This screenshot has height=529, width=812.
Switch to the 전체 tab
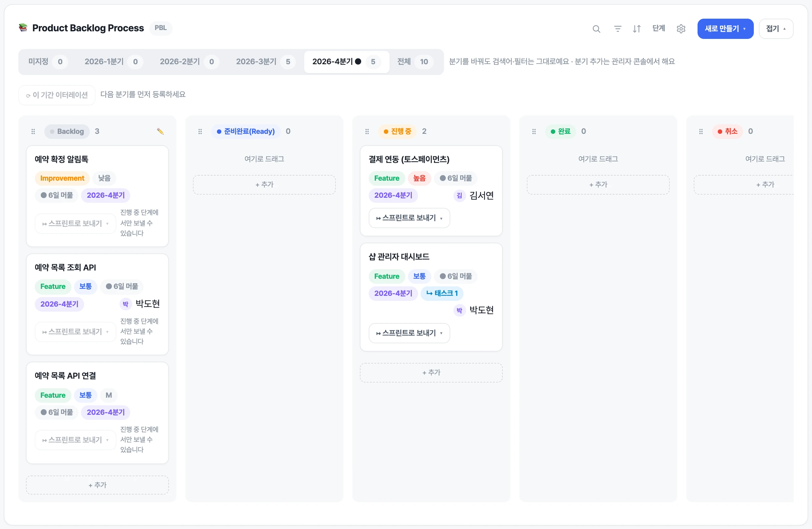point(415,62)
